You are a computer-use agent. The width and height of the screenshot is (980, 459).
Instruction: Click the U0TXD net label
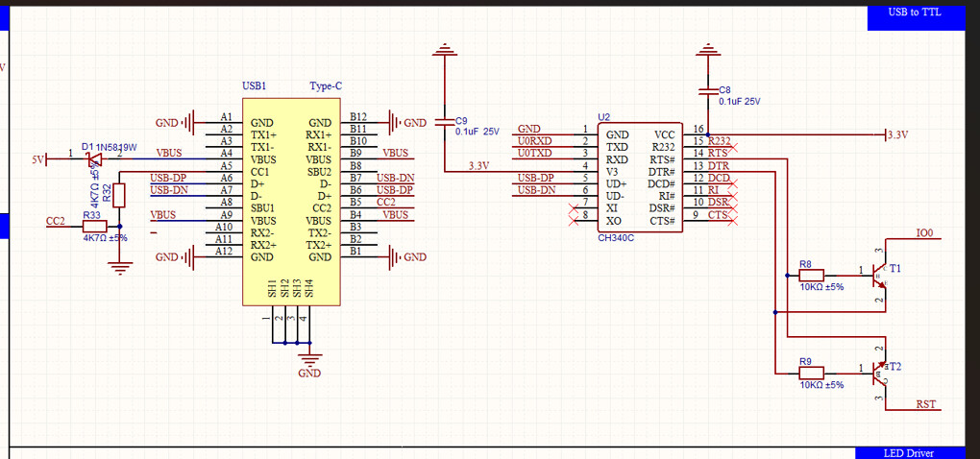(x=534, y=154)
